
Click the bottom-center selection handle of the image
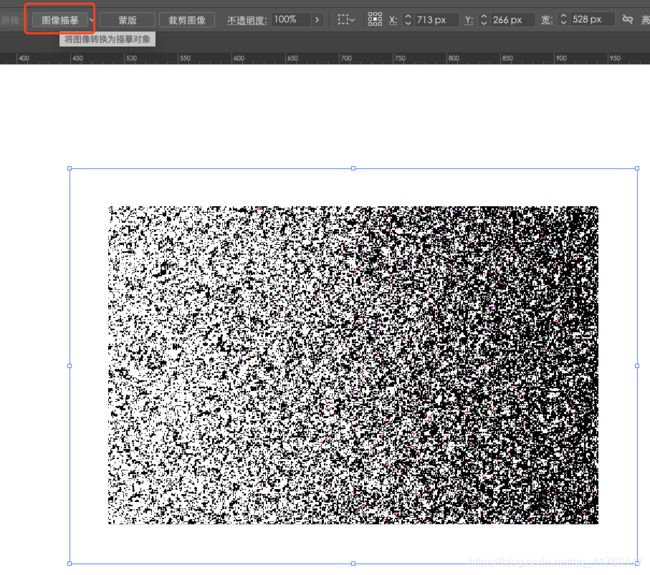(353, 563)
